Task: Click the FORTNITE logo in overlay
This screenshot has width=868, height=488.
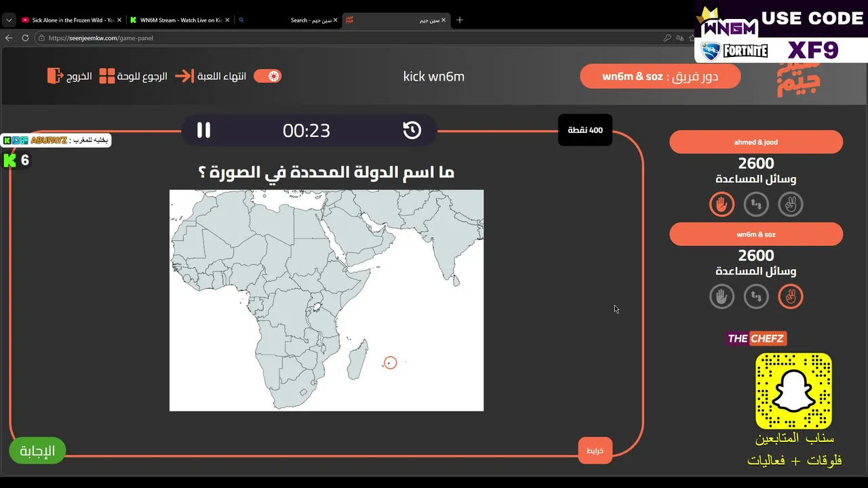Action: coord(746,52)
